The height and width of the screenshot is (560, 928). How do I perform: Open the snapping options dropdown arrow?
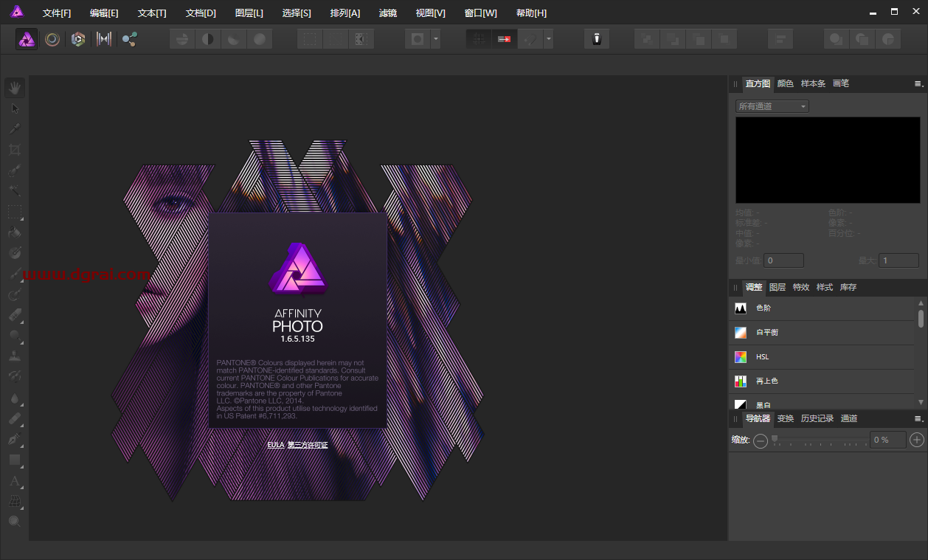point(548,39)
